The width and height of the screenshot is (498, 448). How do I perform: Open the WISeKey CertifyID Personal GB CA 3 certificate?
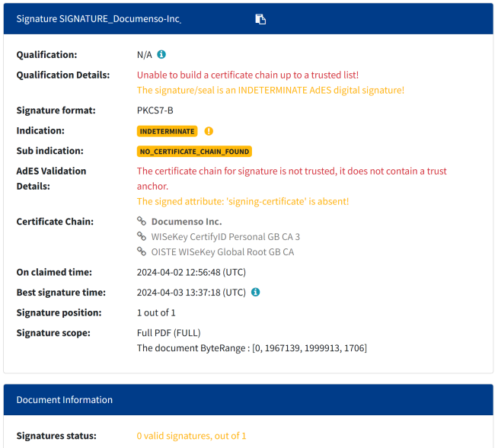click(x=225, y=237)
